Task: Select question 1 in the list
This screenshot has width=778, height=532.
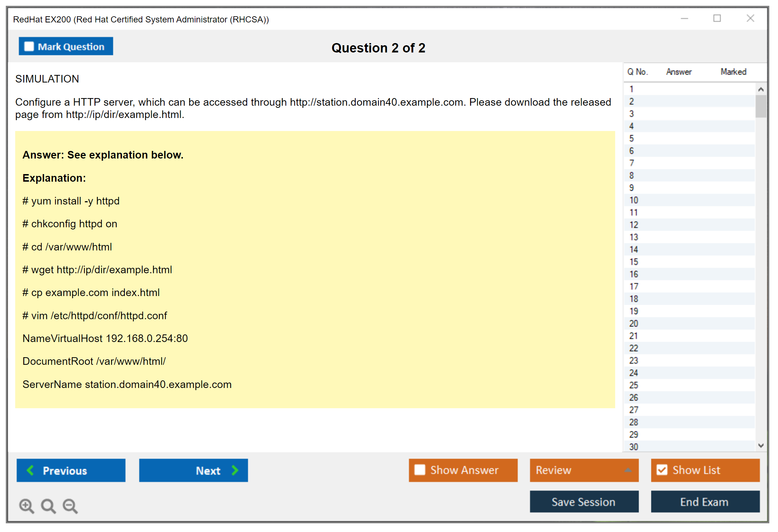Action: click(631, 89)
